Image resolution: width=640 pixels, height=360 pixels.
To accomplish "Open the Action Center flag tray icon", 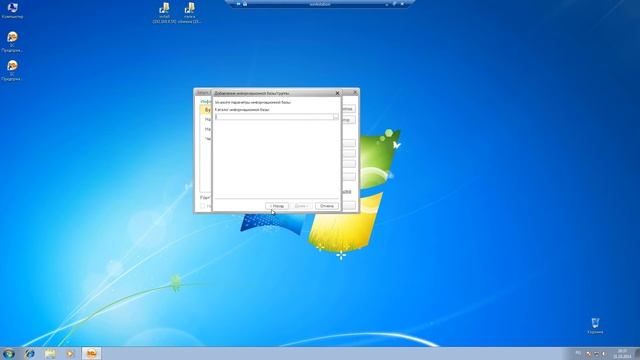I will tap(589, 354).
